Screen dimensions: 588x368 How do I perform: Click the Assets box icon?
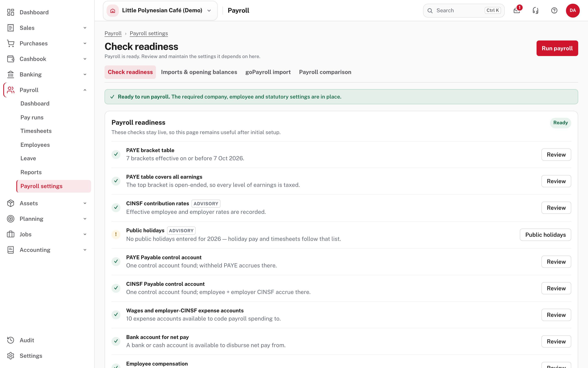[x=10, y=203]
